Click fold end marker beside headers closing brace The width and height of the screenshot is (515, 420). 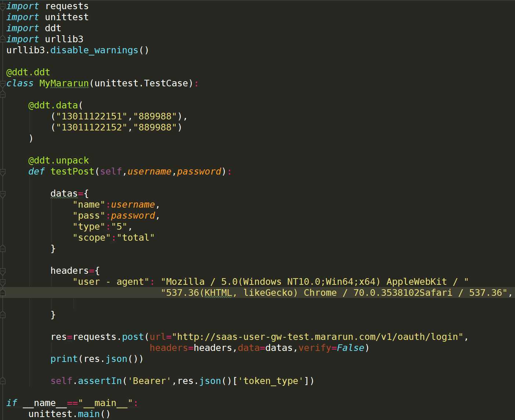pyautogui.click(x=3, y=315)
